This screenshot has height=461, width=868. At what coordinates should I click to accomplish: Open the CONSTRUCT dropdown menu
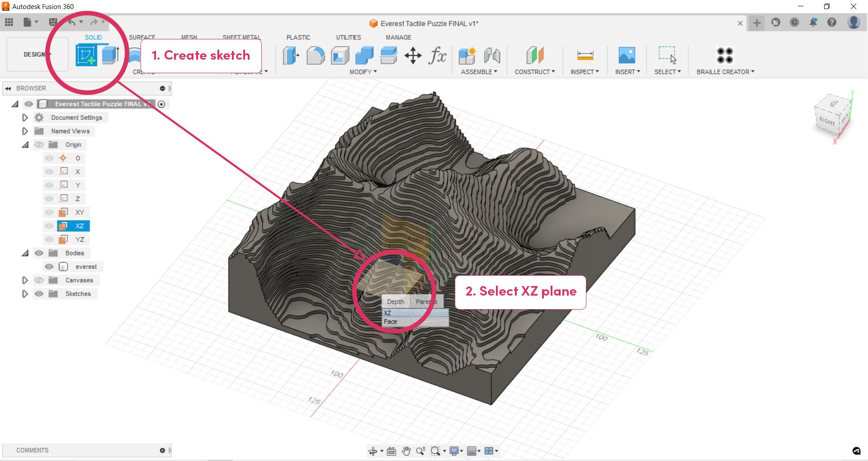534,72
